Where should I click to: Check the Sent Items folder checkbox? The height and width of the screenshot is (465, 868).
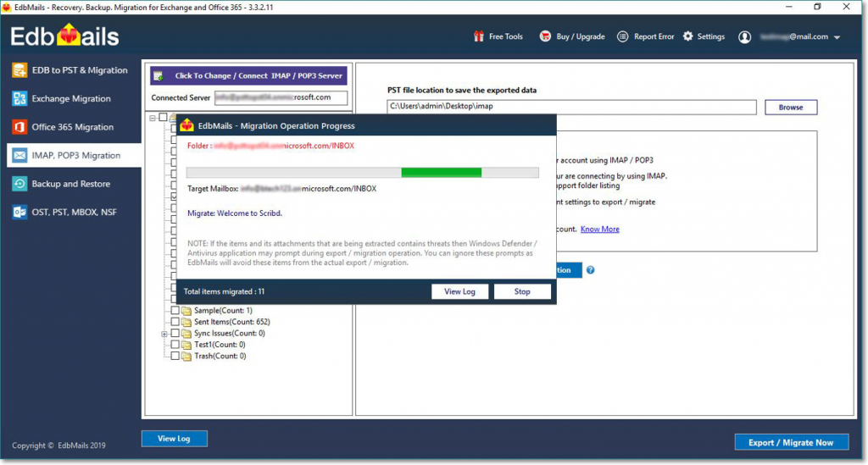(x=175, y=322)
